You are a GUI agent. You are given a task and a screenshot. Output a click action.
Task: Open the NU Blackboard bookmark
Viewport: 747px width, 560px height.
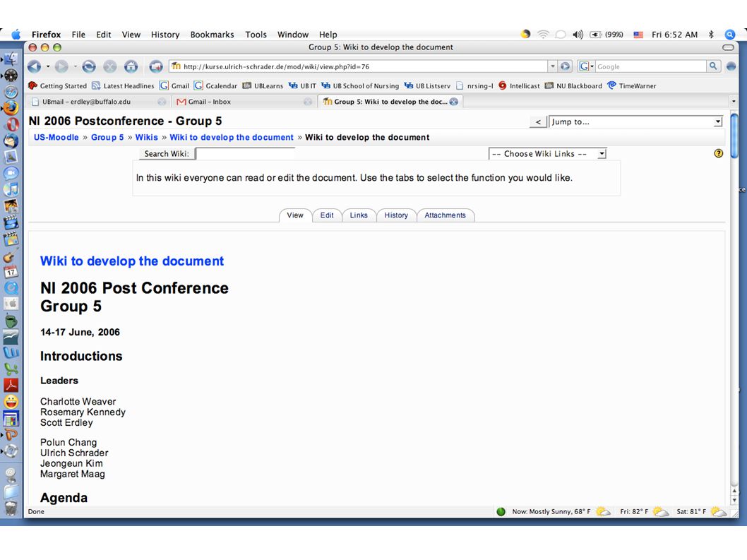pos(573,85)
